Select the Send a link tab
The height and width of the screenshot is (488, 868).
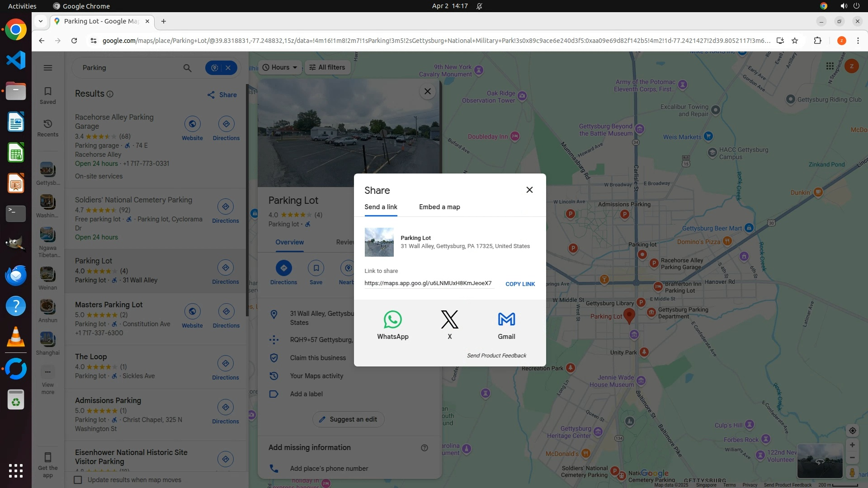[x=381, y=207]
